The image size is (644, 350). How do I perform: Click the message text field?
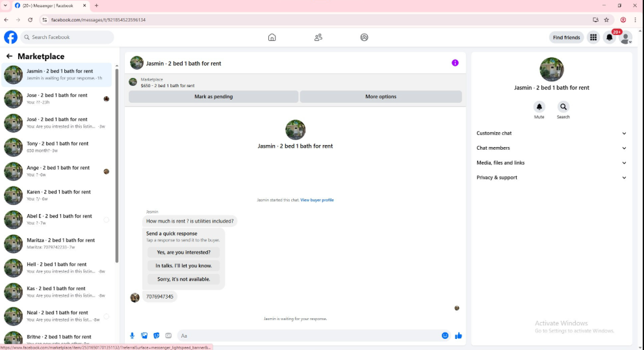tap(309, 336)
